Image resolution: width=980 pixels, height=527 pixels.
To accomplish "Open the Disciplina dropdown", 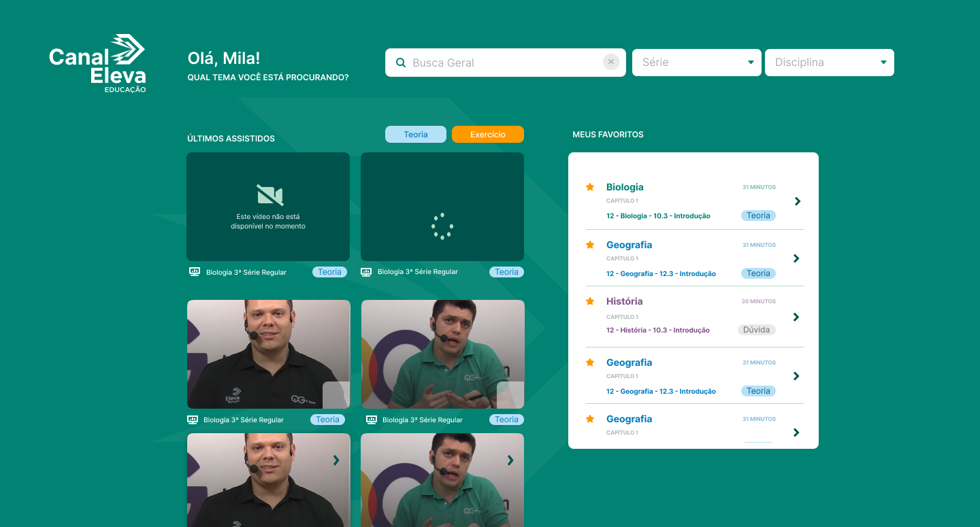I will click(x=830, y=63).
